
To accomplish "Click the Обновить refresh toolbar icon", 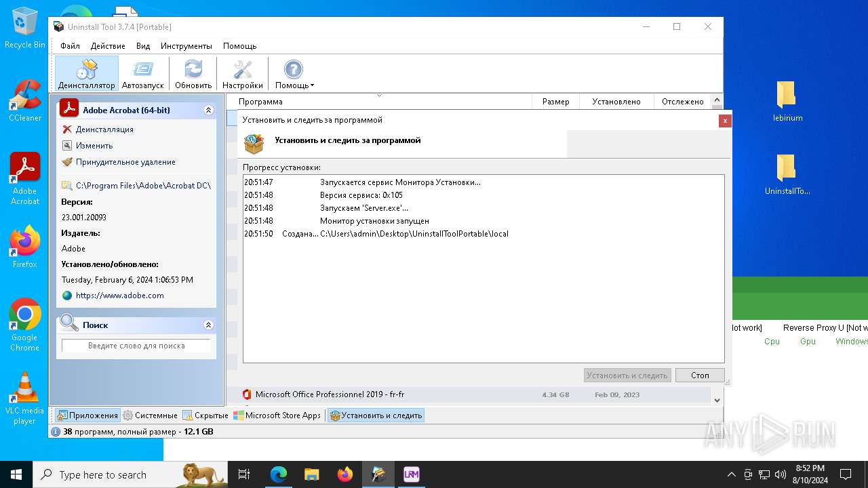I will 193,74.
